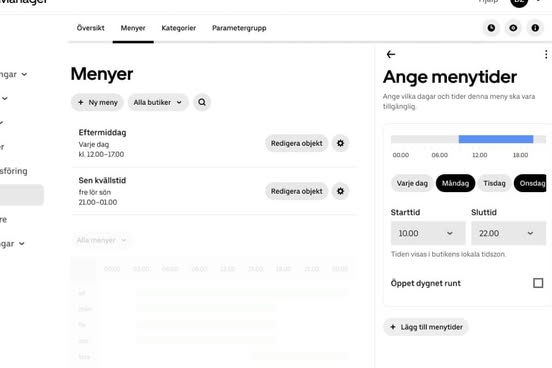Select the Eftermiddag menu title
The height and width of the screenshot is (368, 552).
[x=102, y=132]
